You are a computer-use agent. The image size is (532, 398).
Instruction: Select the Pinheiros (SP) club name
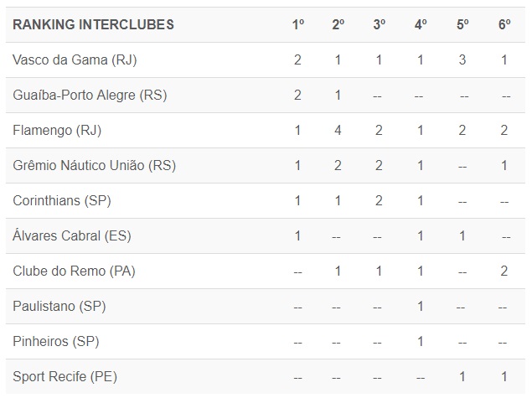tap(56, 342)
